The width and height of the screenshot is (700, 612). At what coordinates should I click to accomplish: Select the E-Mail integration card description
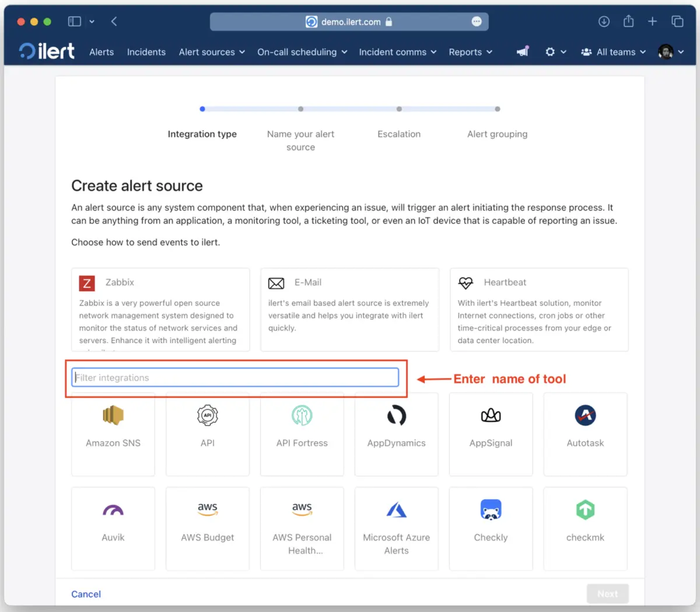click(348, 316)
